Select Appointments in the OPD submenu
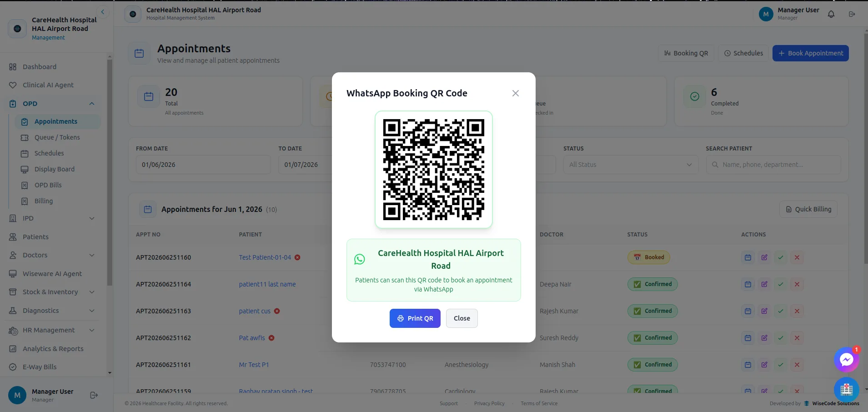The image size is (868, 412). pyautogui.click(x=58, y=121)
